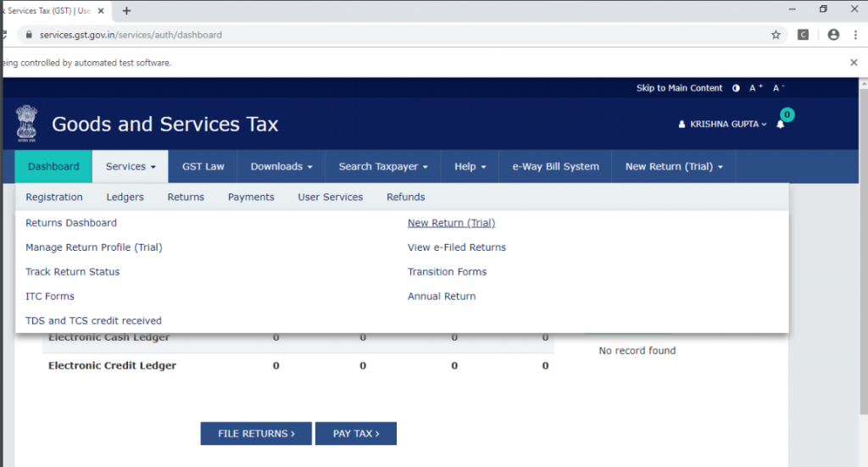Open the GST Law menu item
Screen dimensions: 868x467
[x=203, y=167]
